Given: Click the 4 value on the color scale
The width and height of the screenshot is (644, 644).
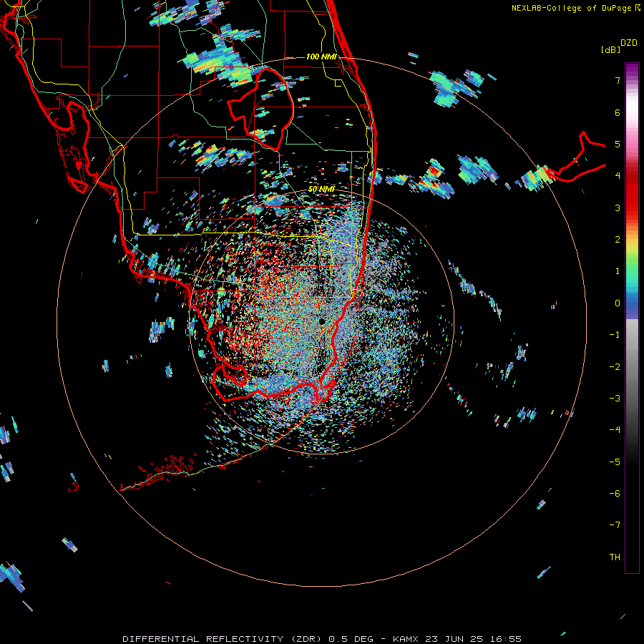Looking at the screenshot, I should 618,176.
